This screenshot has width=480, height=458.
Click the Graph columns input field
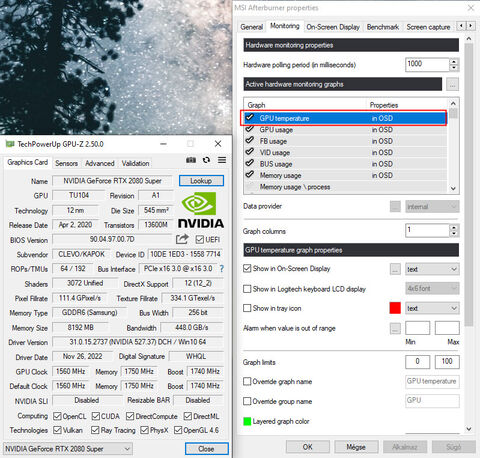click(427, 231)
